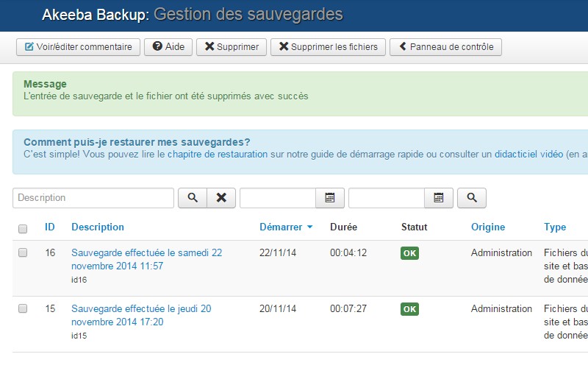The image size is (588, 368).
Task: Sort by the Type column header
Action: pyautogui.click(x=555, y=227)
